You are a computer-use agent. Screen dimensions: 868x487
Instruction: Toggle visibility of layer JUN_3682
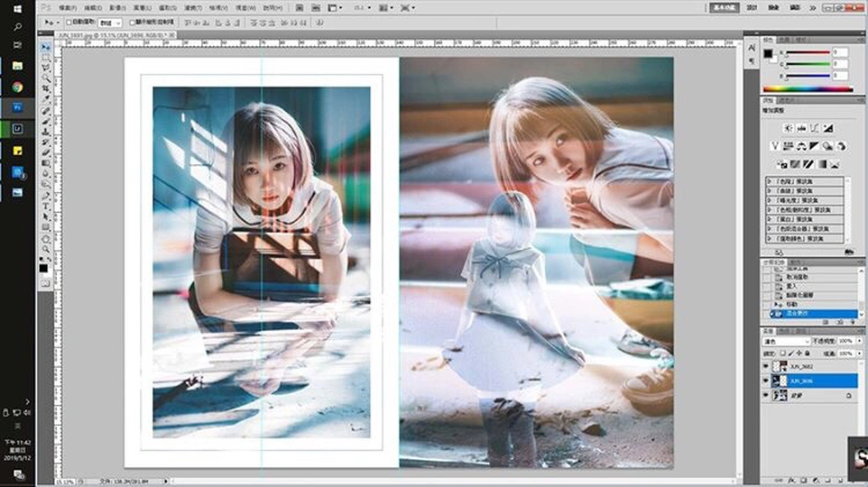766,367
